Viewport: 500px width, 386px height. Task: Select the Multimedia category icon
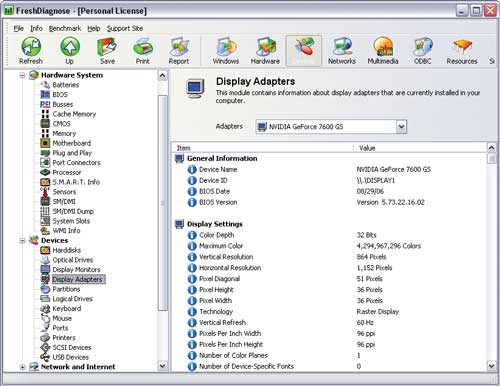tap(383, 51)
